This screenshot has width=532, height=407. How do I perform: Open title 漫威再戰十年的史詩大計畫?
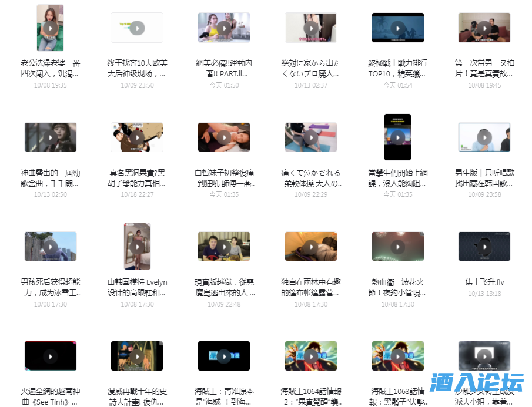click(x=137, y=396)
